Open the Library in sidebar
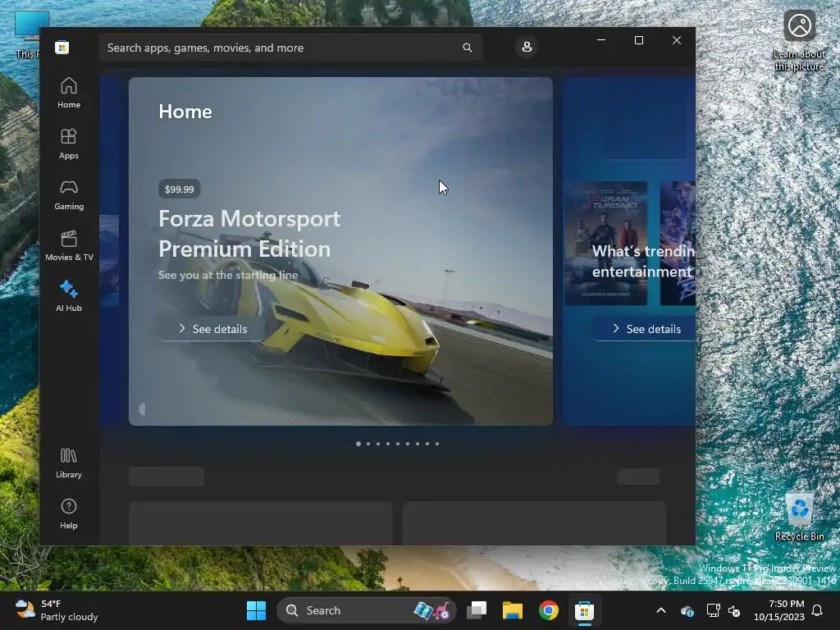Image resolution: width=840 pixels, height=630 pixels. (69, 463)
